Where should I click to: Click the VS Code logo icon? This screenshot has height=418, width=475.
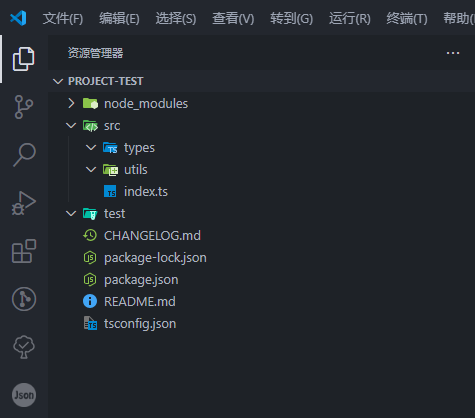(x=18, y=18)
